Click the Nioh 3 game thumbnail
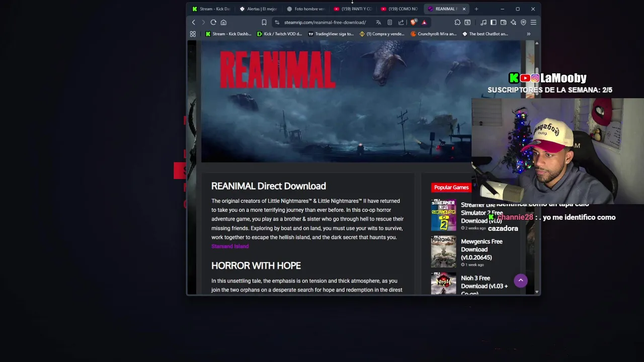644x362 pixels. pyautogui.click(x=443, y=283)
